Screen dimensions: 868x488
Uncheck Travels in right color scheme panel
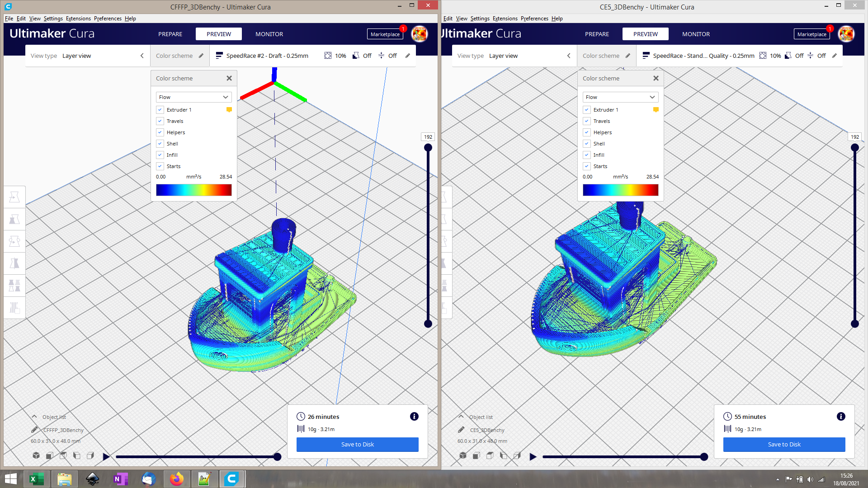click(x=587, y=121)
